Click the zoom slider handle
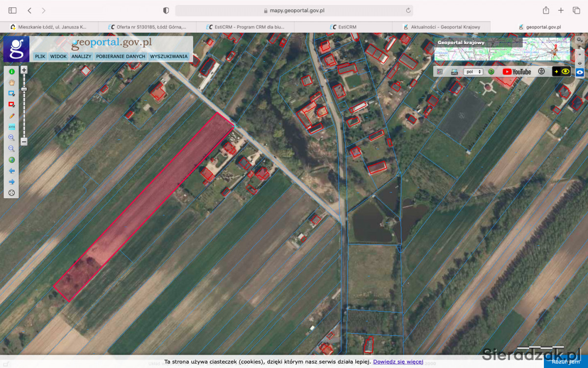This screenshot has width=588, height=368. [x=24, y=89]
